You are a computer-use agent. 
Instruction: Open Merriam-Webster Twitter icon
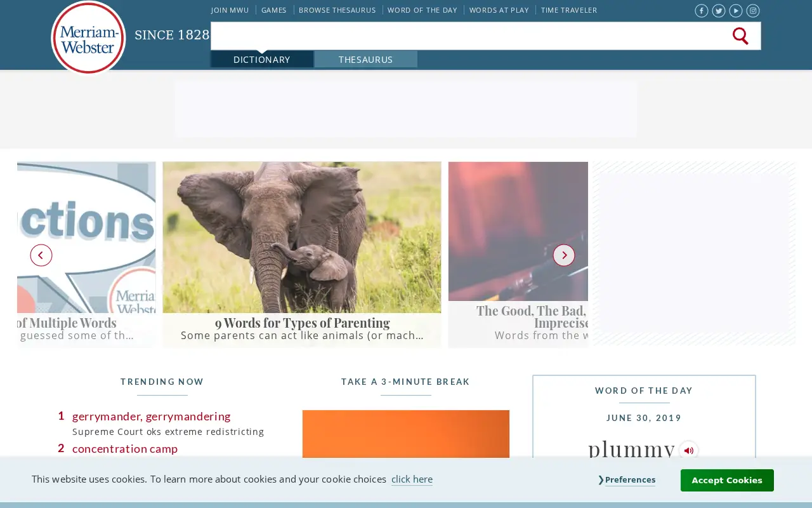[x=718, y=11]
